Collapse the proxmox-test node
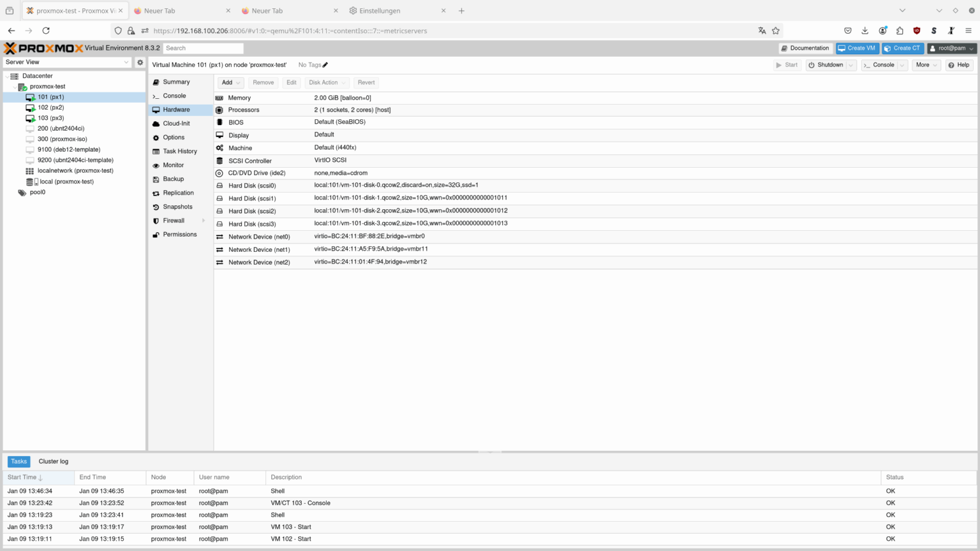Viewport: 980px width, 551px height. pos(15,87)
